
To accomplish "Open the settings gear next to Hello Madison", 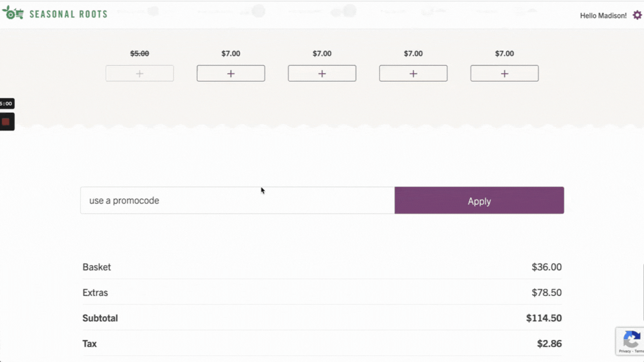I will (x=637, y=16).
